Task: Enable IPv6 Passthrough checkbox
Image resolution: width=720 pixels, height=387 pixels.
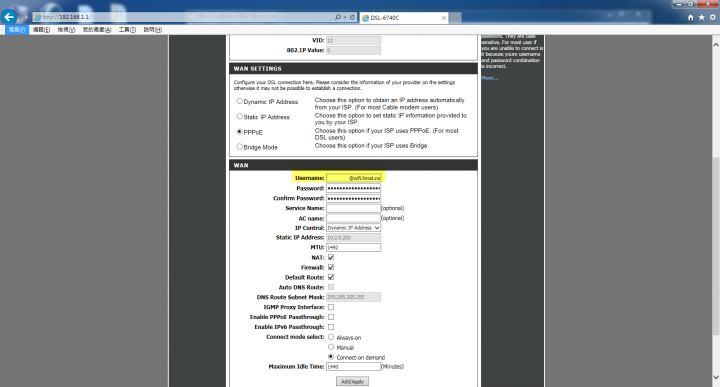Action: point(331,327)
